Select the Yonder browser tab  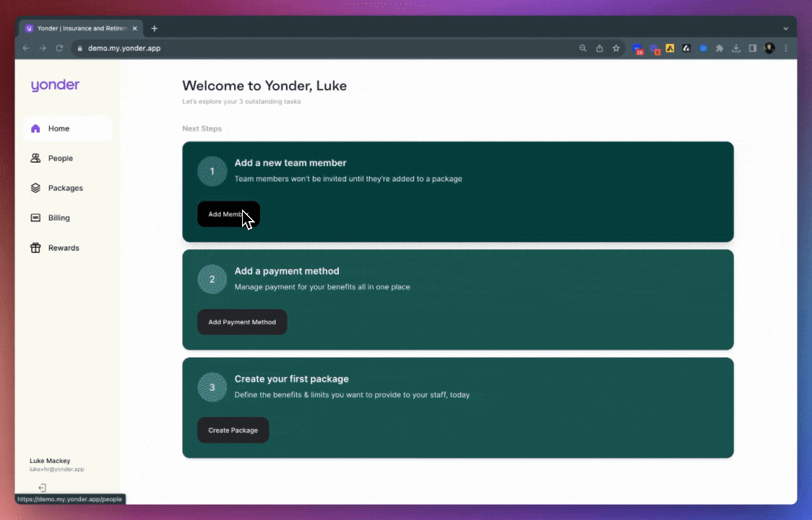point(82,28)
